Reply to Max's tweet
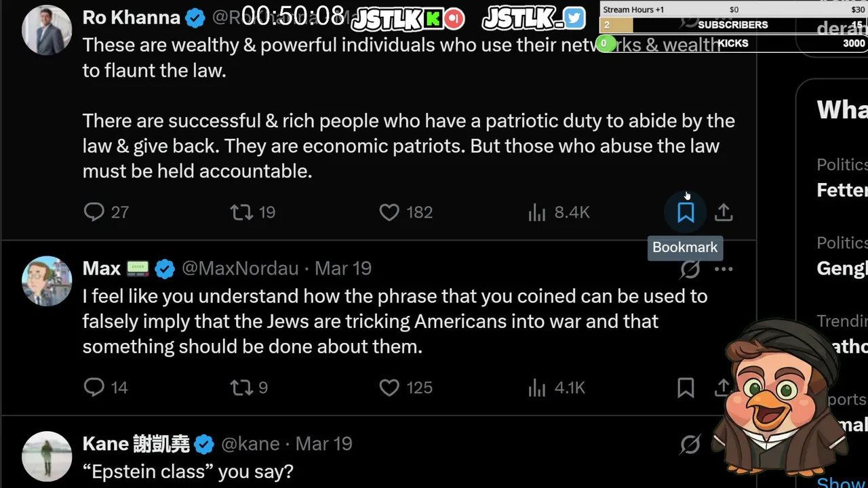 coord(94,388)
